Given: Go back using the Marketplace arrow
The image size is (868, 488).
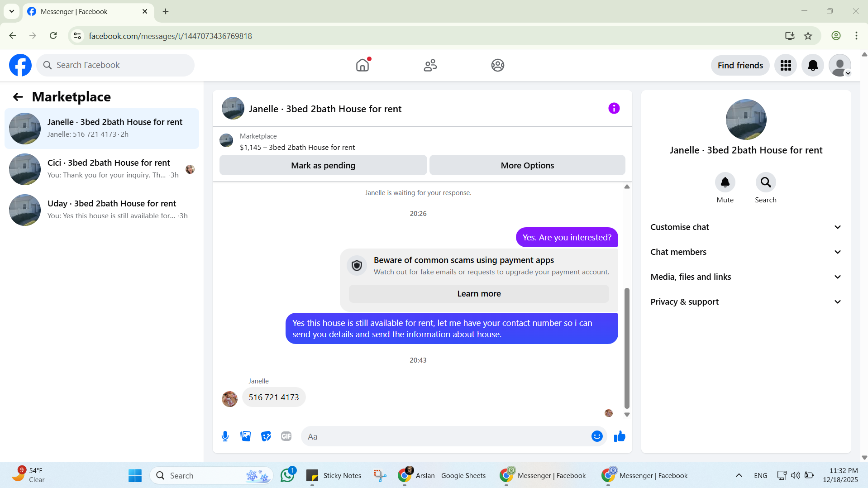Looking at the screenshot, I should click(18, 97).
